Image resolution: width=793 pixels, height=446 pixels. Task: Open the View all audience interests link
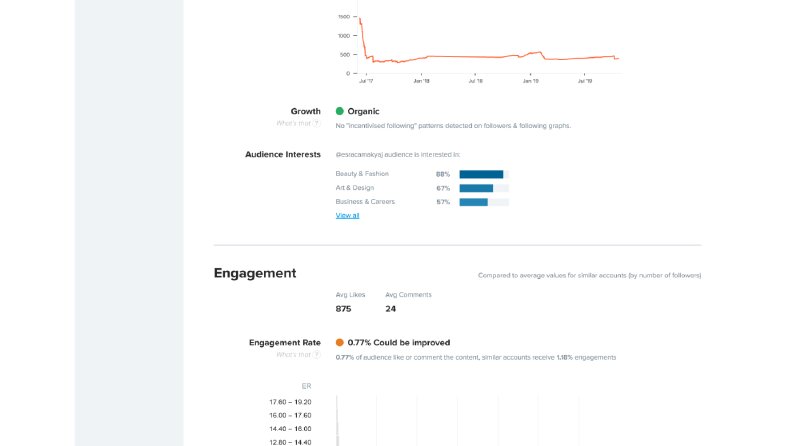tap(347, 215)
